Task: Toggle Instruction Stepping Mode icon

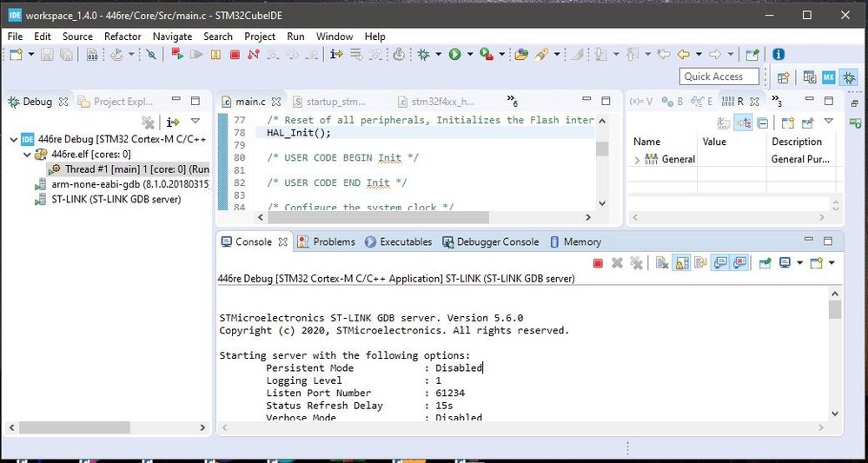Action: pyautogui.click(x=336, y=54)
